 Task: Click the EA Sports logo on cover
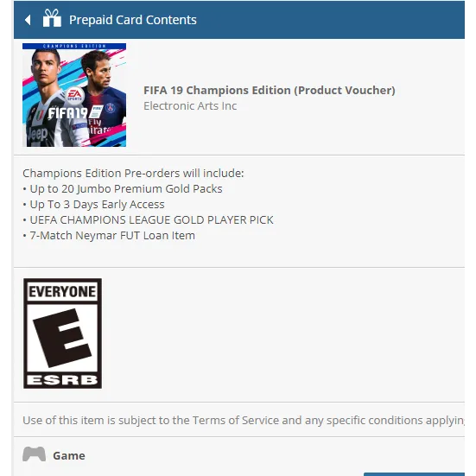pyautogui.click(x=74, y=95)
